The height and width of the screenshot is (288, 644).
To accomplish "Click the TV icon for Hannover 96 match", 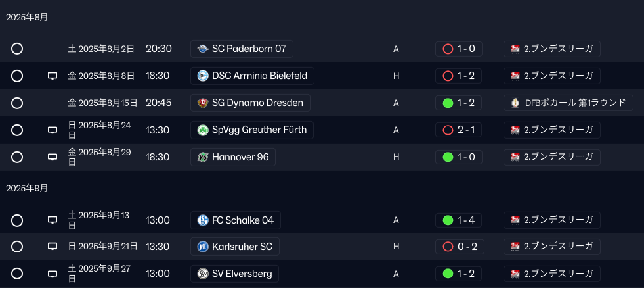I will 53,156.
